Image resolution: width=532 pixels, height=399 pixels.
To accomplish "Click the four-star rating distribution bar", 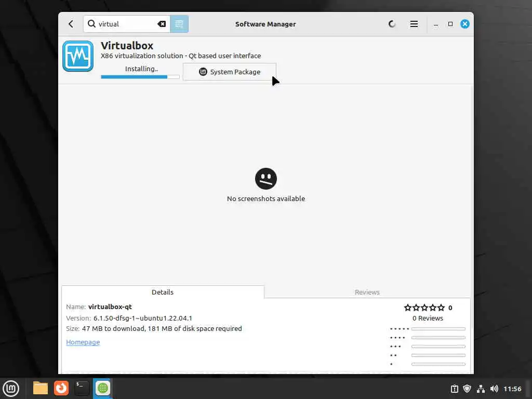I will (x=438, y=338).
